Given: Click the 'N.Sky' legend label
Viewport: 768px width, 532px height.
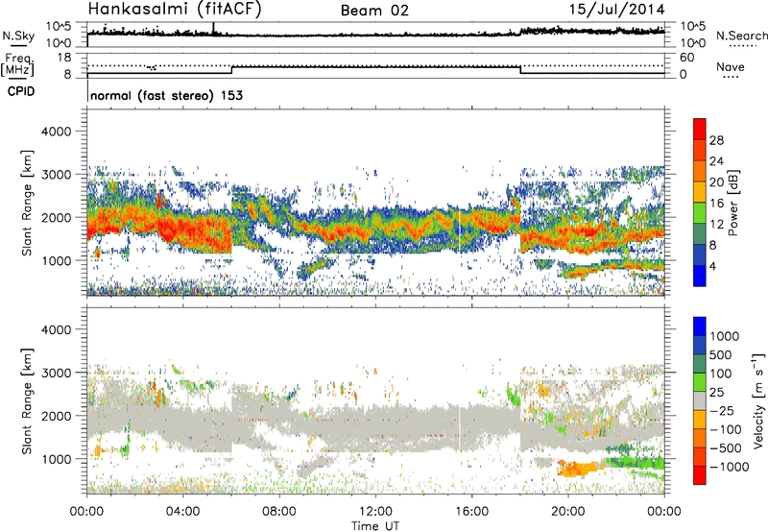Looking at the screenshot, I should [18, 36].
